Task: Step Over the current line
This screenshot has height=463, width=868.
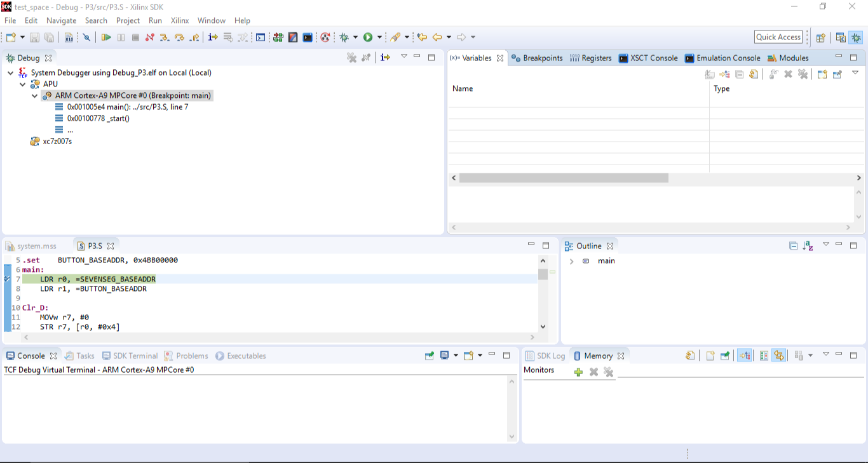Action: pyautogui.click(x=179, y=37)
